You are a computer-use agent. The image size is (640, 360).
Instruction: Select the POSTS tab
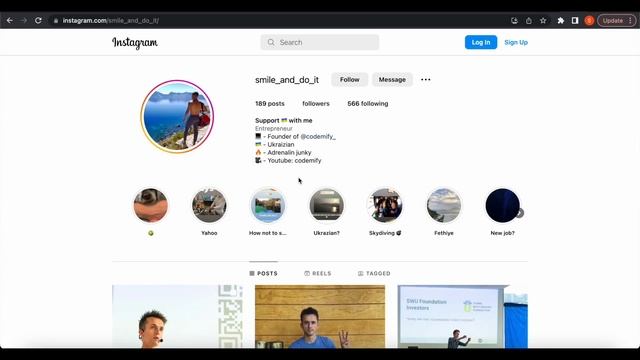point(263,273)
